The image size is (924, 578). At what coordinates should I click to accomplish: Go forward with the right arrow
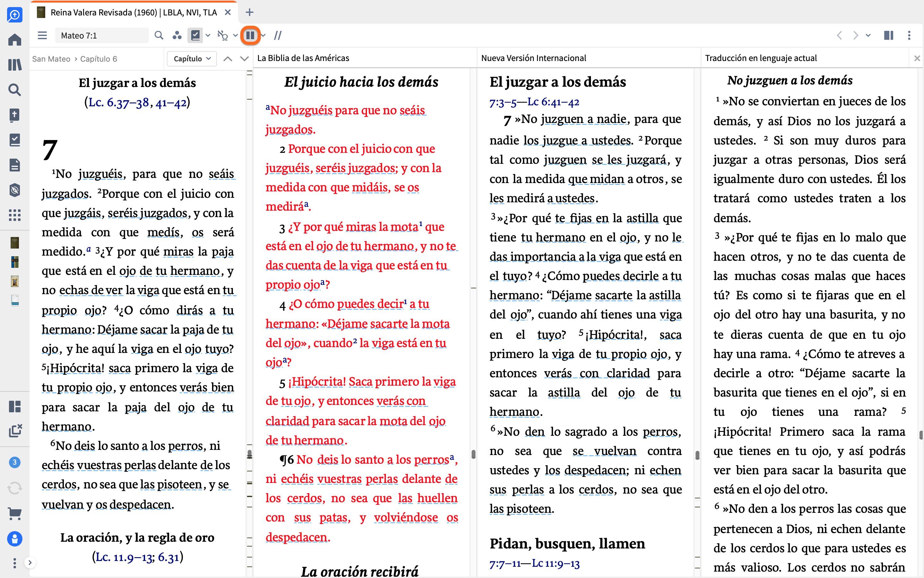point(856,36)
